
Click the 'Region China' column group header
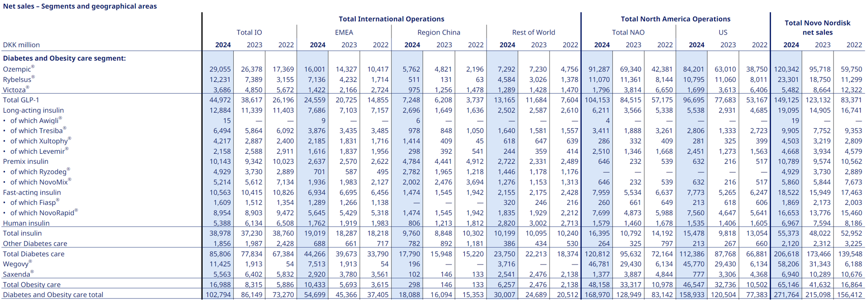pyautogui.click(x=439, y=32)
